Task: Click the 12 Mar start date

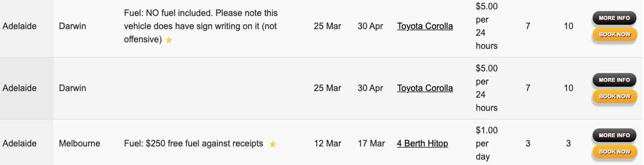Action: click(x=327, y=143)
